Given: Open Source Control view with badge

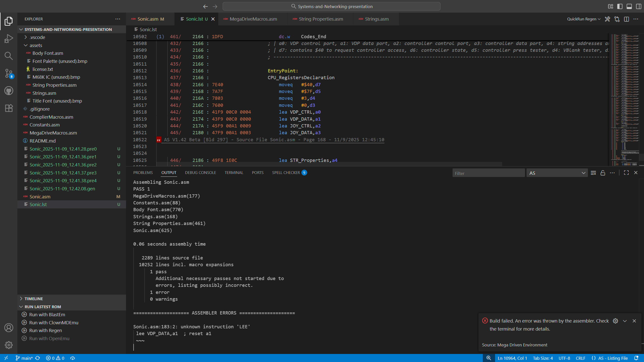Looking at the screenshot, I should [9, 73].
